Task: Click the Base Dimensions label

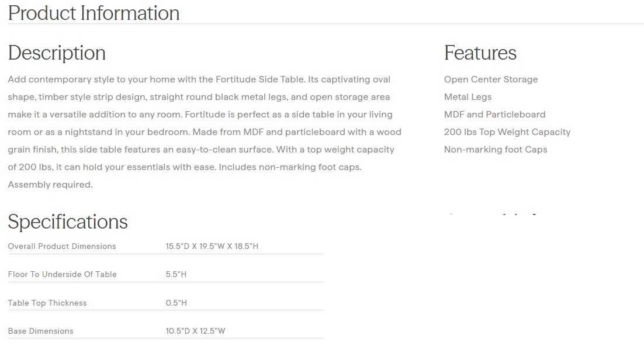Action: [x=40, y=331]
